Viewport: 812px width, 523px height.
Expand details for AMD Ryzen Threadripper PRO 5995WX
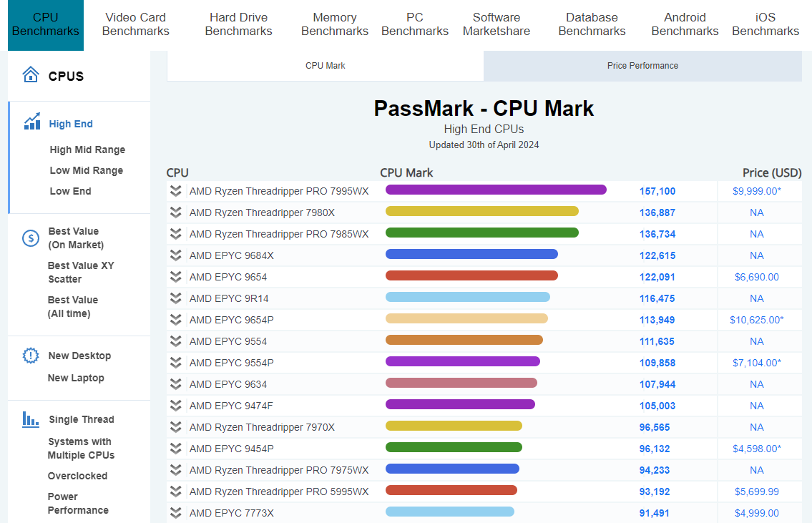click(175, 492)
